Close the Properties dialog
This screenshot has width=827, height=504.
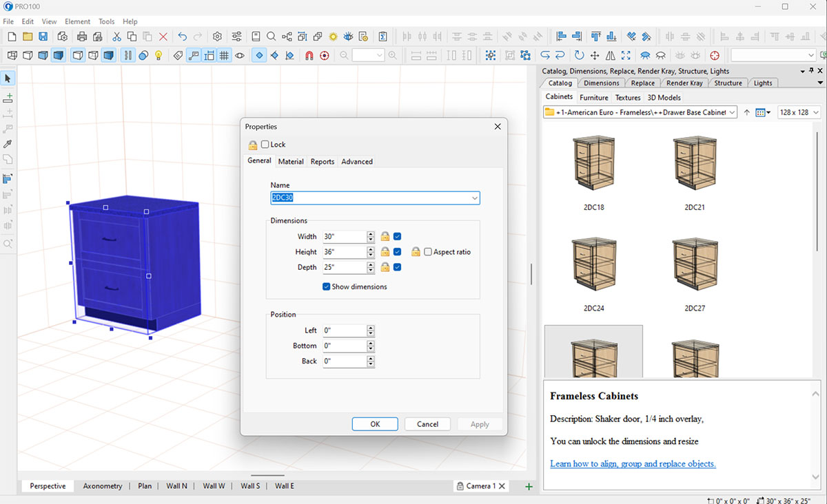pos(498,127)
